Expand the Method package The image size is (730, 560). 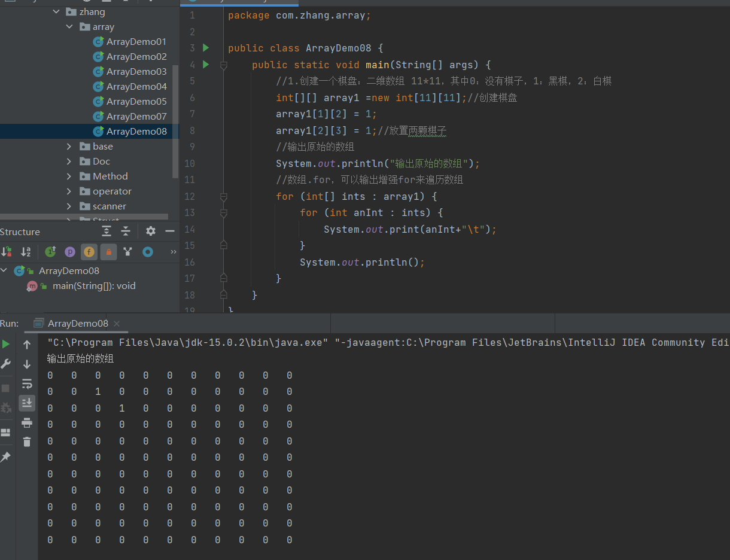coord(69,176)
